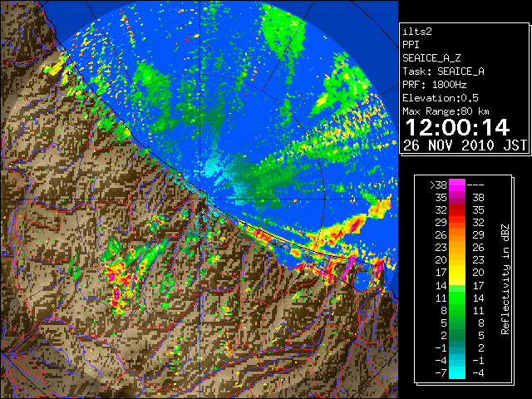Click the 12:00:14 timestamp

pyautogui.click(x=457, y=128)
